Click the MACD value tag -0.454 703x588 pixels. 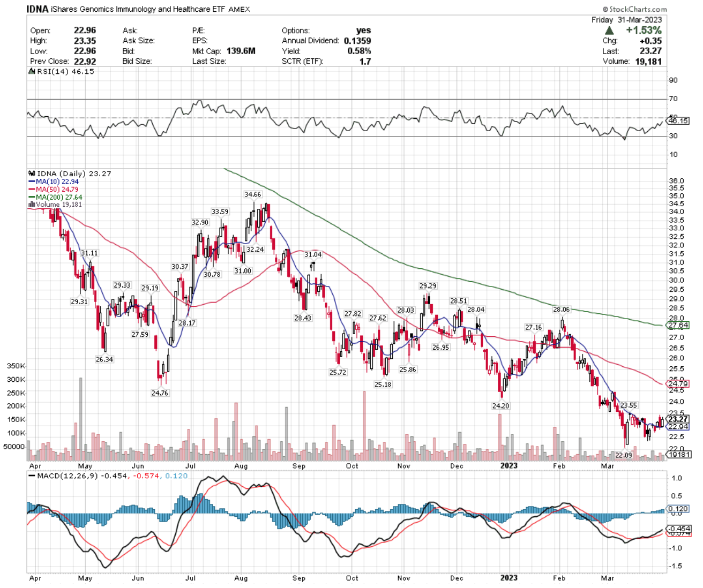coord(678,529)
